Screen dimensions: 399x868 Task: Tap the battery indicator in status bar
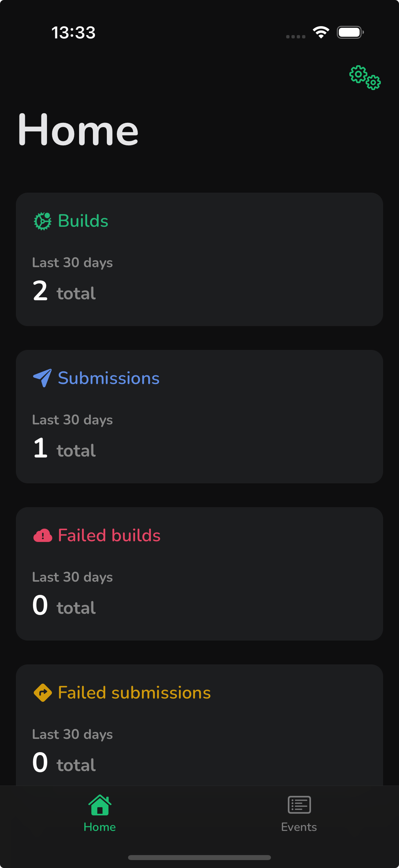(x=350, y=32)
